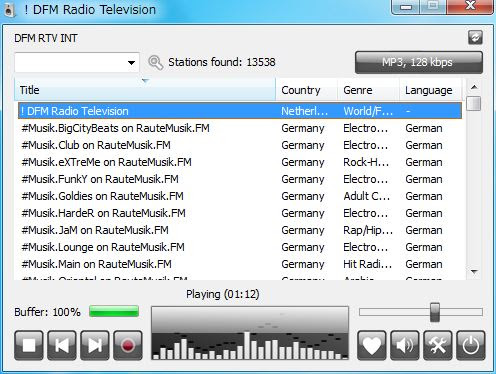Viewport: 496px width, 374px height.
Task: Click the Buffer: 100% label
Action: tap(47, 312)
